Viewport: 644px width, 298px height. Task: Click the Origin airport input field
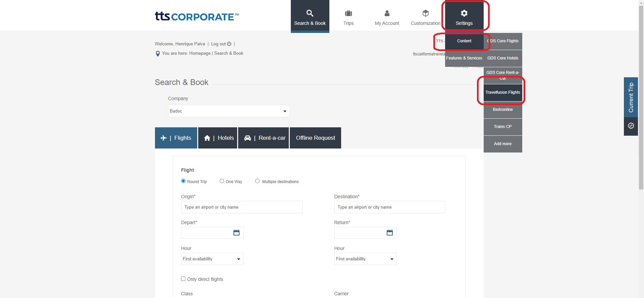coord(241,207)
